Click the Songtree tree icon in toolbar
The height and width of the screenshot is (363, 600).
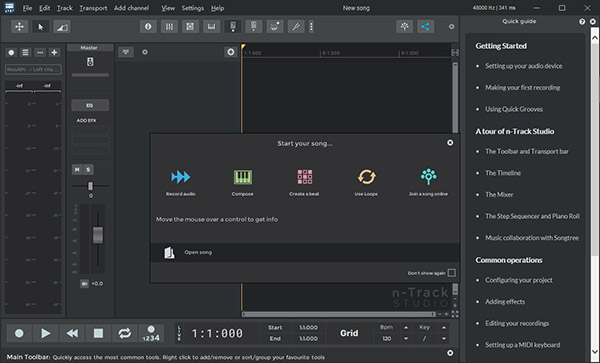(404, 26)
